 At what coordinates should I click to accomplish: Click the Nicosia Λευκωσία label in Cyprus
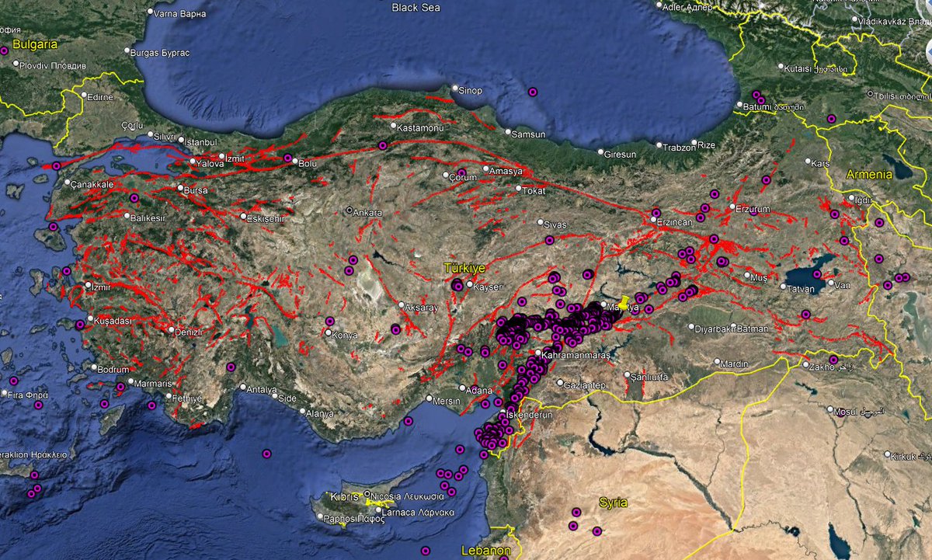tap(408, 496)
